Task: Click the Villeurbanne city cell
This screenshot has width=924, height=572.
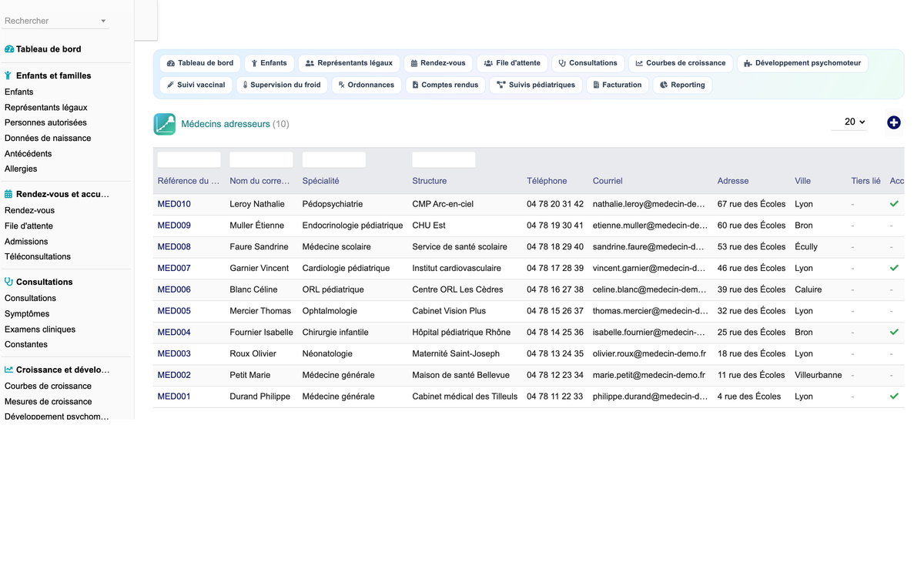Action: tap(819, 375)
